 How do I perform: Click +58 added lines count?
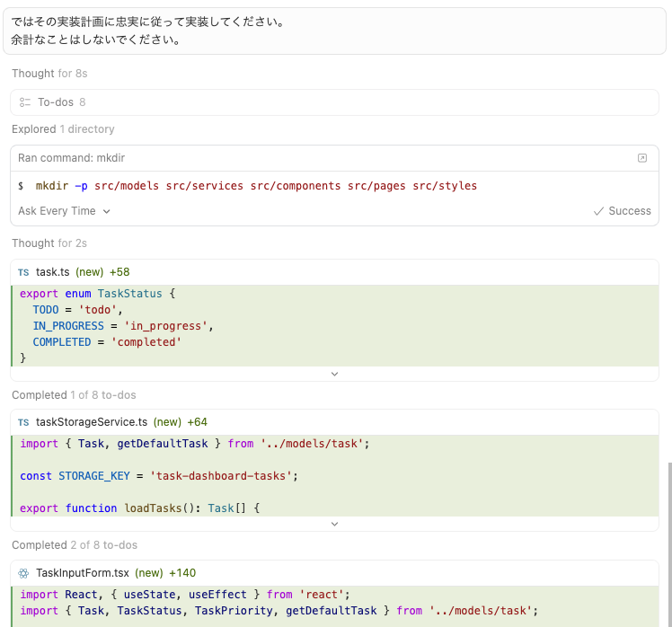tap(119, 272)
